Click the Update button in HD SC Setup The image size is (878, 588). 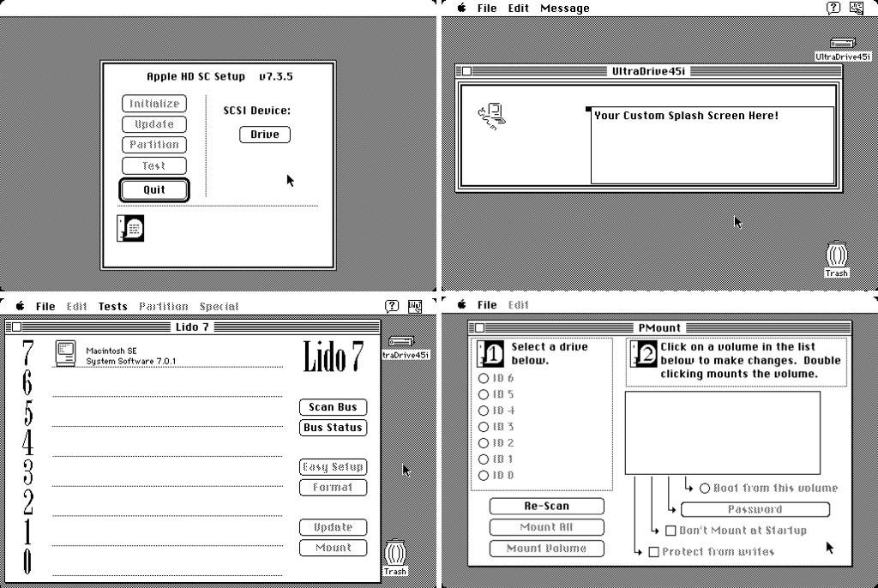(154, 124)
